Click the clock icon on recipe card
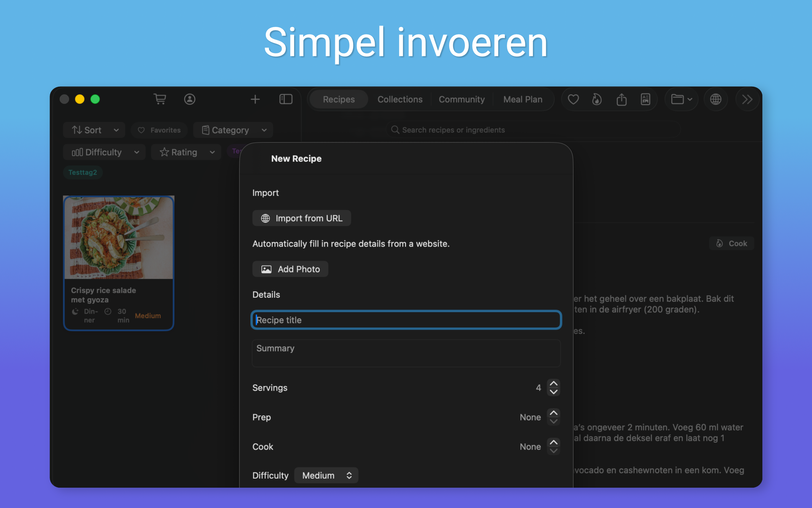The image size is (812, 508). pyautogui.click(x=108, y=312)
